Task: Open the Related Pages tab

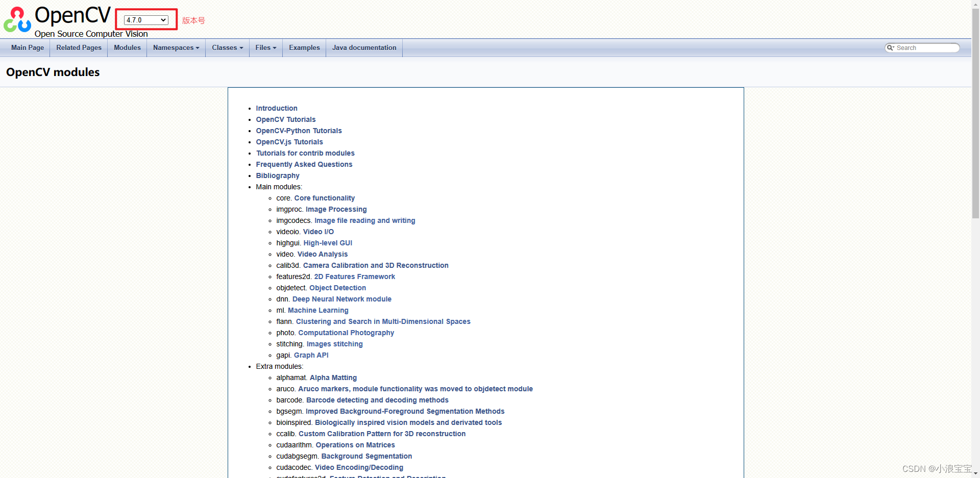Action: click(x=79, y=48)
